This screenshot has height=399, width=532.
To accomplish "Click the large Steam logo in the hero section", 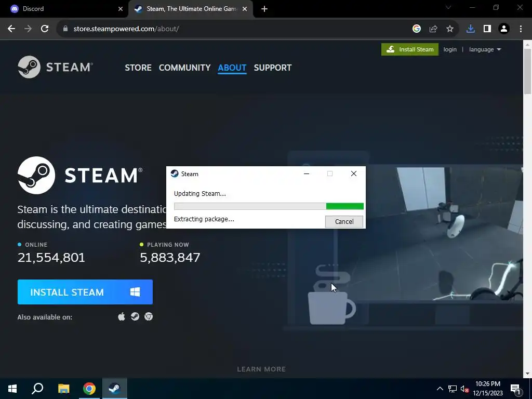I will point(80,175).
